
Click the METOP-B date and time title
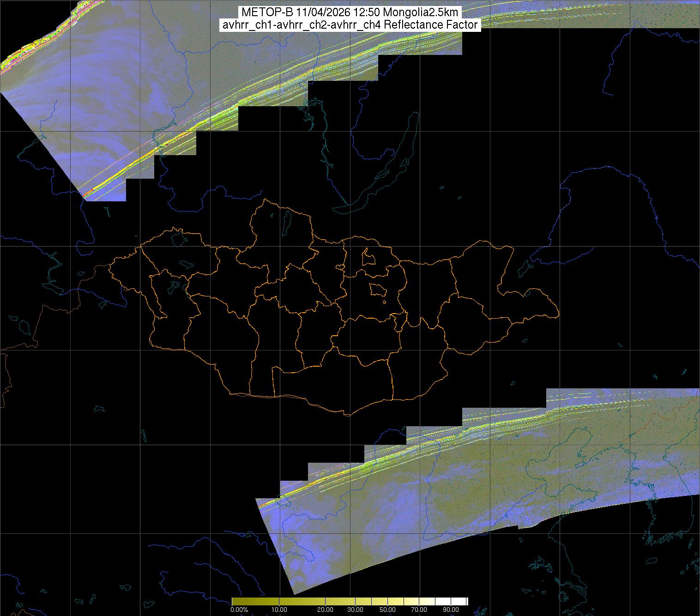350,12
